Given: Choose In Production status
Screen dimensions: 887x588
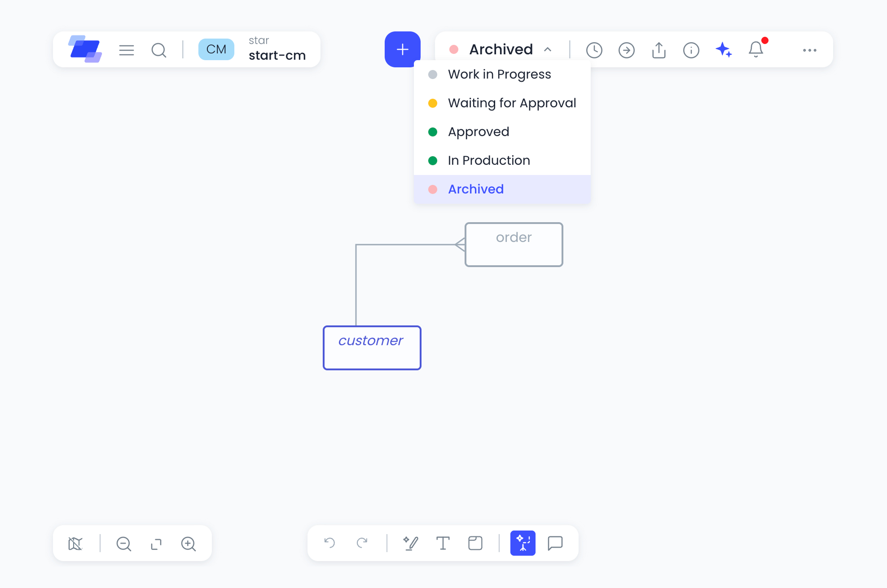Looking at the screenshot, I should [489, 161].
